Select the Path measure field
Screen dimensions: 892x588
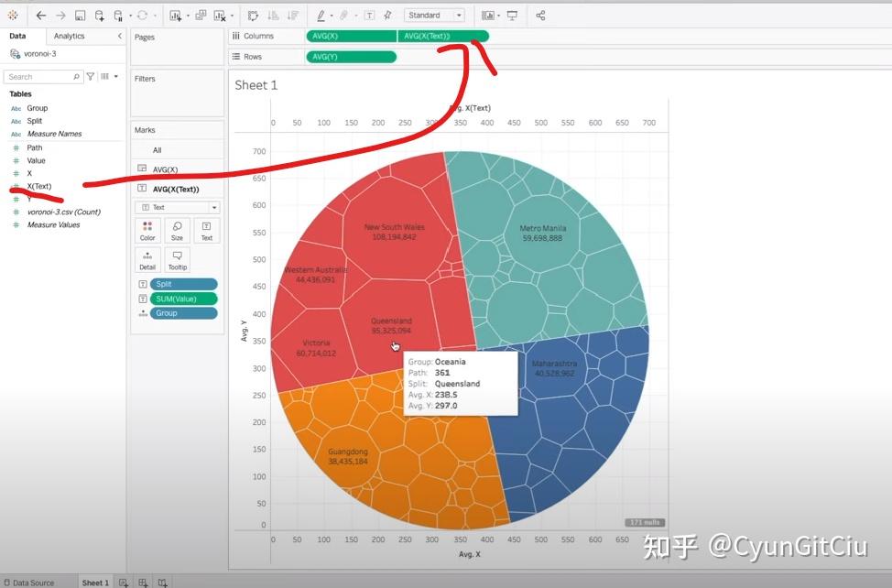[35, 147]
